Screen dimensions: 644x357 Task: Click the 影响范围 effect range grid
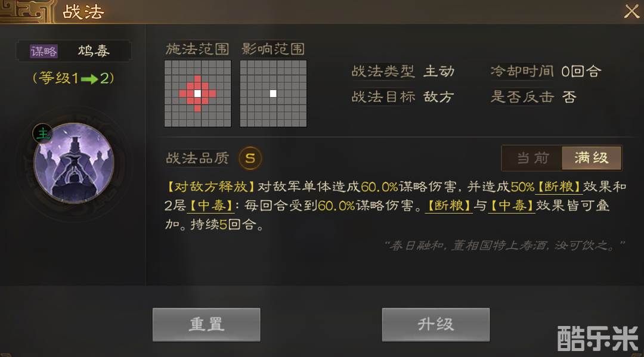coord(273,94)
